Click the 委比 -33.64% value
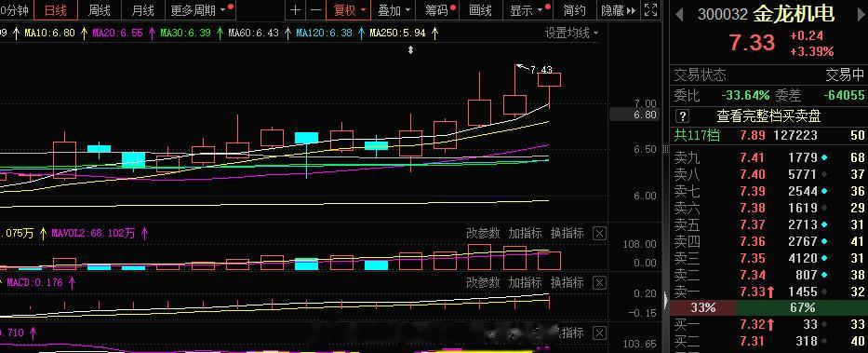Image resolution: width=868 pixels, height=353 pixels. click(x=745, y=95)
